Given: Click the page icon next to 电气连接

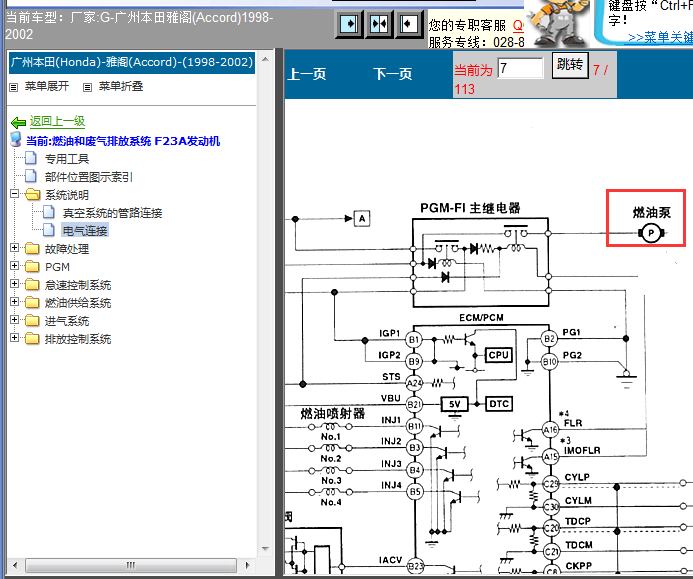Looking at the screenshot, I should click(x=49, y=230).
